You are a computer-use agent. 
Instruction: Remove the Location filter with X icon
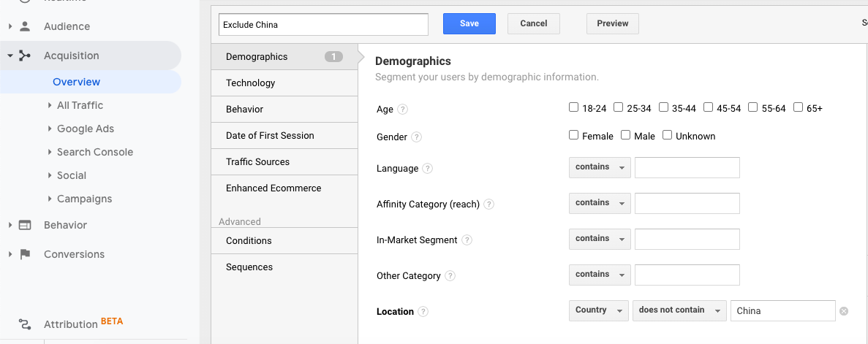[x=844, y=311]
